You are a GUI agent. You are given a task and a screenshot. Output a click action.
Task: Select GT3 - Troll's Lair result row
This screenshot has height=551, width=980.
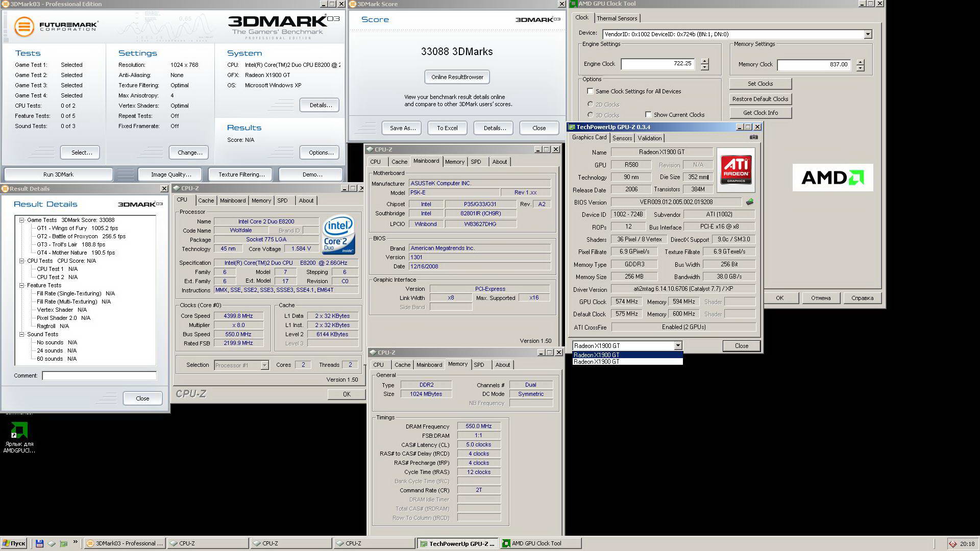tap(71, 245)
